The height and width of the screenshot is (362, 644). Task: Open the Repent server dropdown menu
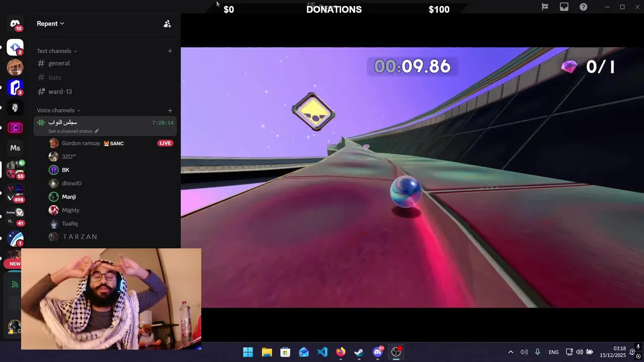[50, 24]
